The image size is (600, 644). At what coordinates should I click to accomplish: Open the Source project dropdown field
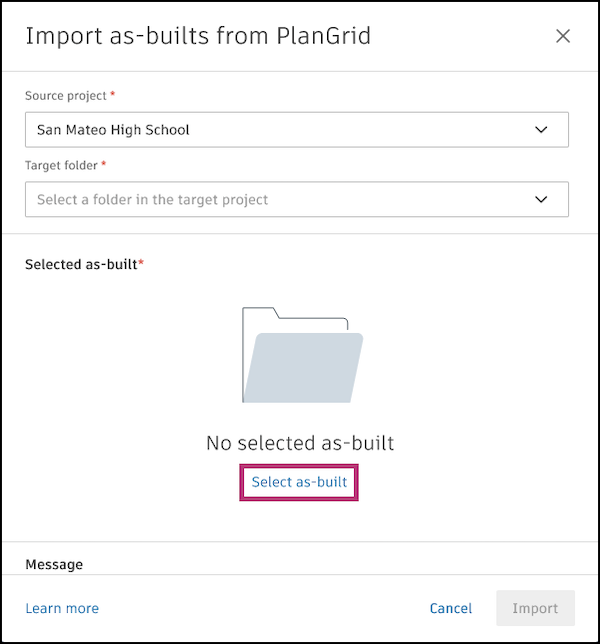point(297,130)
